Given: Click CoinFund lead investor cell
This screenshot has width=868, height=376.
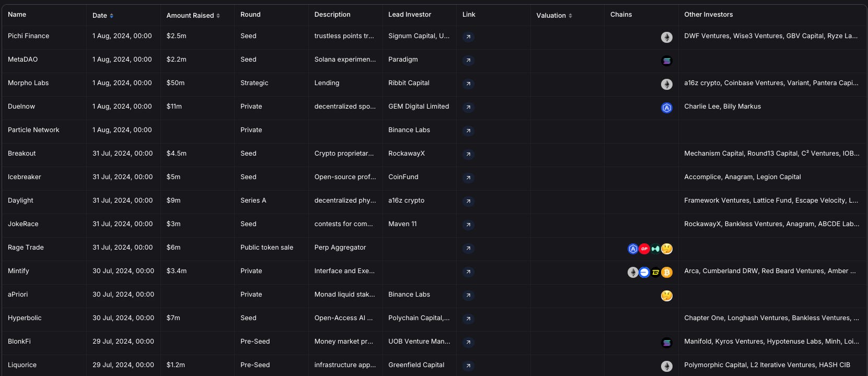Looking at the screenshot, I should click(x=403, y=177).
